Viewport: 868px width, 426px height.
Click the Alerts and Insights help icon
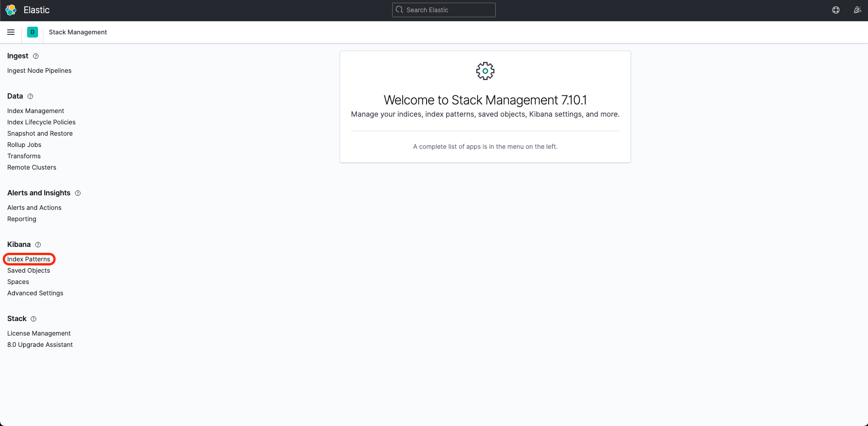(78, 193)
